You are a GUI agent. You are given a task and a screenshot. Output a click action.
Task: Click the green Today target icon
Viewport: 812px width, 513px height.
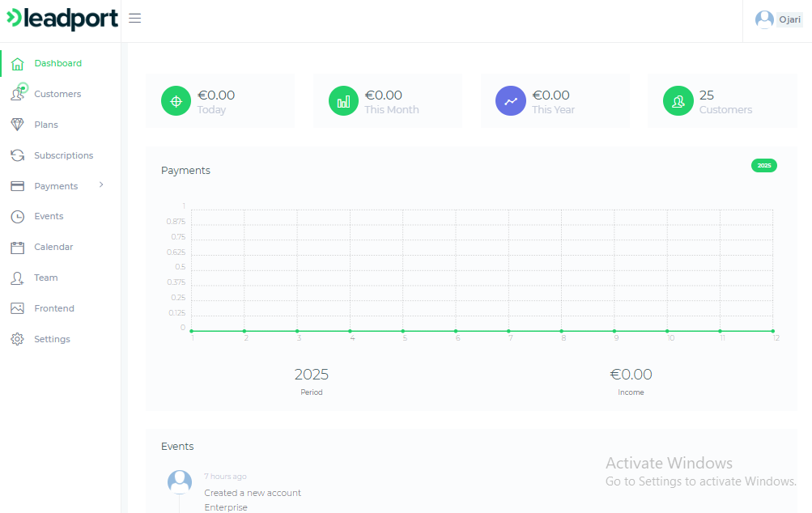tap(176, 101)
